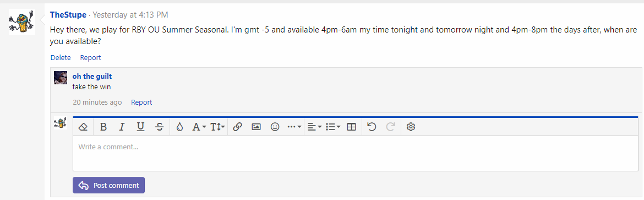Apply Strikethrough formatting

tap(160, 127)
